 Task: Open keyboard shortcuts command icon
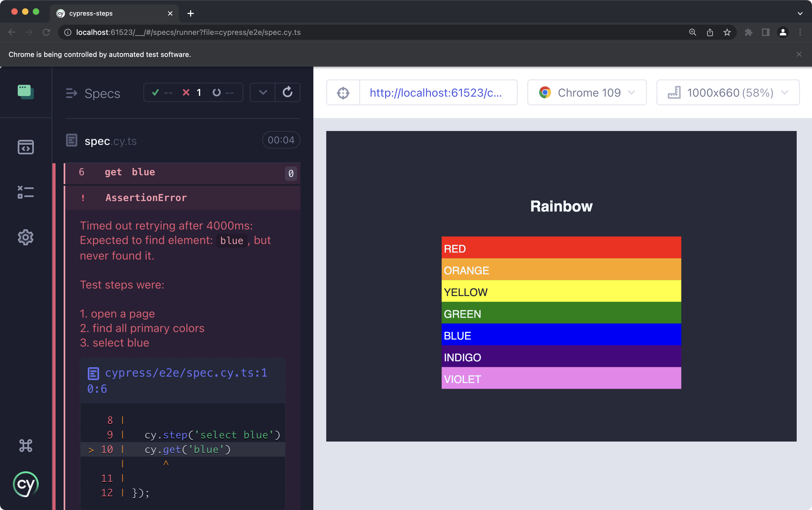point(26,446)
